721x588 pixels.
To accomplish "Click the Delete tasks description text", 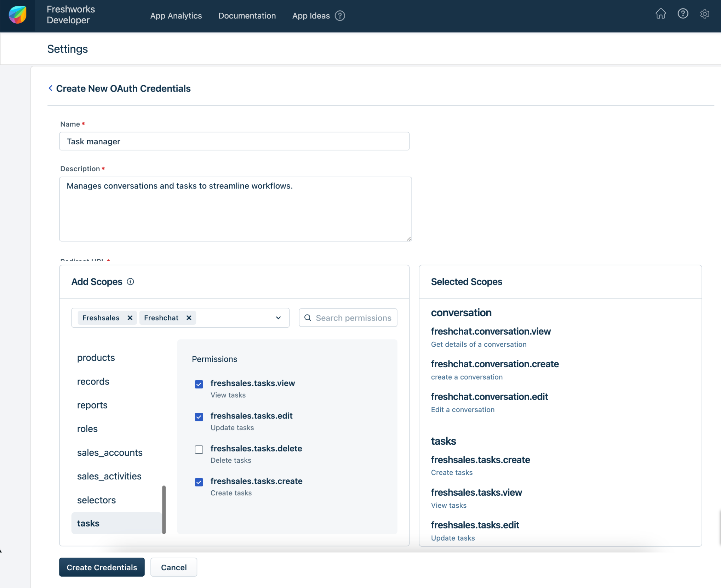I will (x=231, y=460).
